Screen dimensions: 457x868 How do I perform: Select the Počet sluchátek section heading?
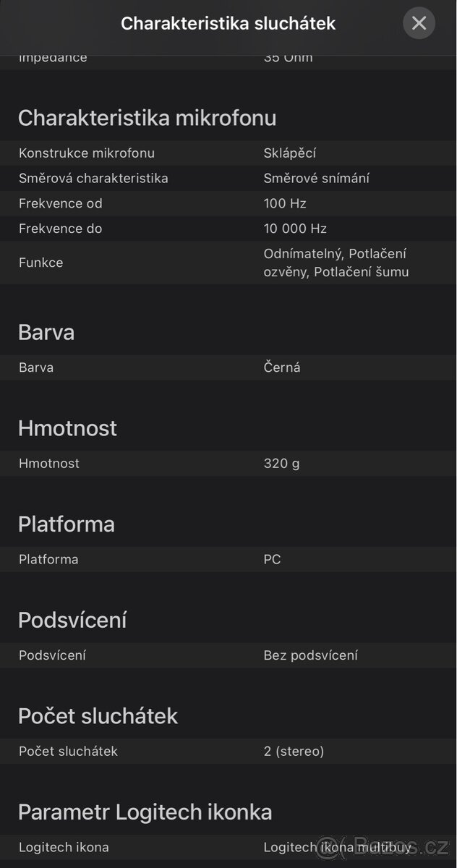pos(98,715)
